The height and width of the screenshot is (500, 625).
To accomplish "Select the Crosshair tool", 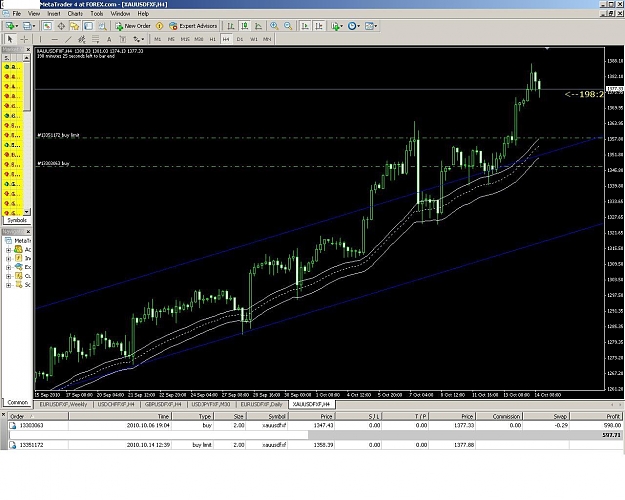I will [24, 39].
